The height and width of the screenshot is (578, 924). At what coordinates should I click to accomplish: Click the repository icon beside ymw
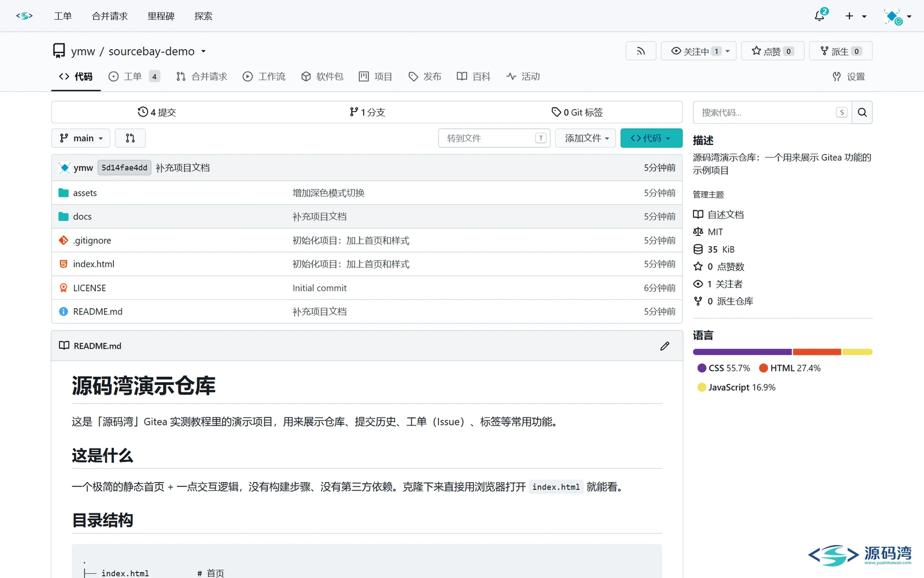[x=59, y=51]
